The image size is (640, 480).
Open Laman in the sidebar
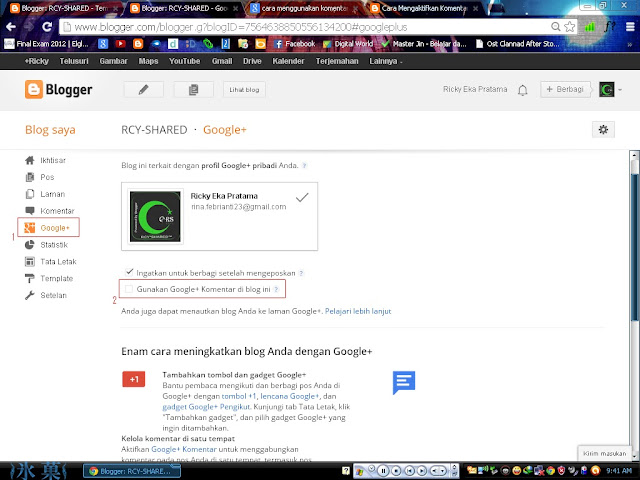click(45, 194)
